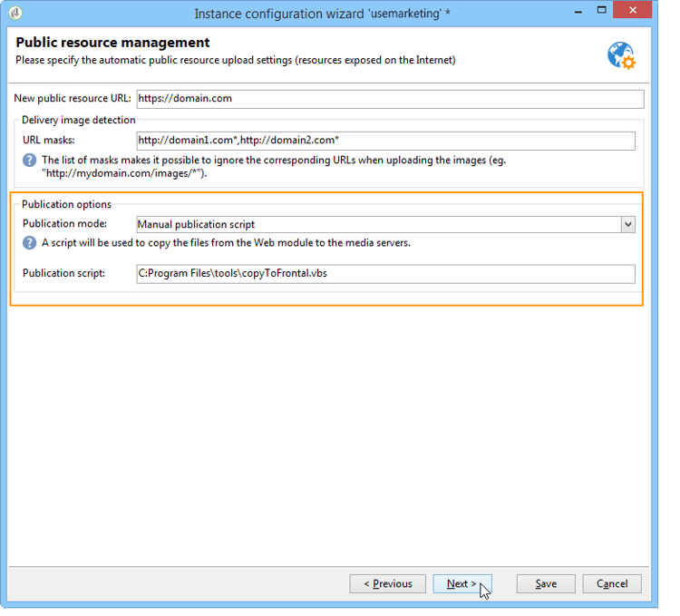
Task: Click the 'URL masks:' label
Action: (x=49, y=140)
